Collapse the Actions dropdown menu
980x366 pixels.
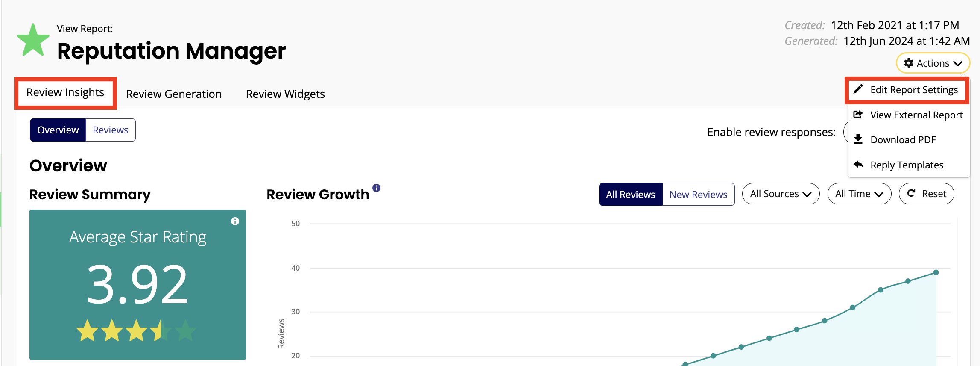(x=933, y=63)
